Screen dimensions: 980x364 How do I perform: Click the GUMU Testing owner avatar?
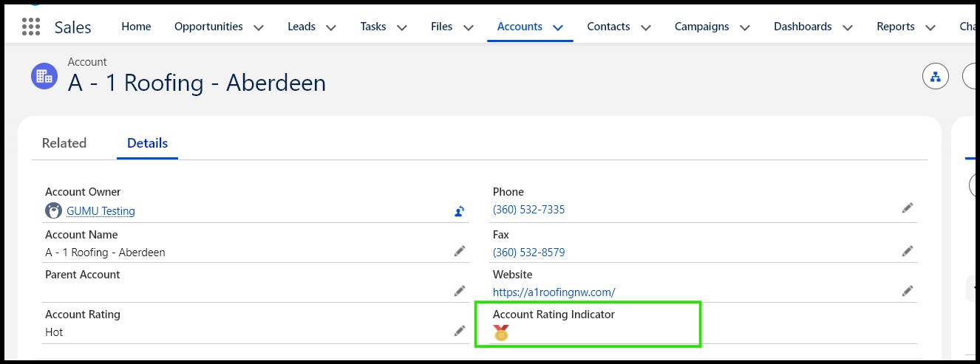pos(53,210)
